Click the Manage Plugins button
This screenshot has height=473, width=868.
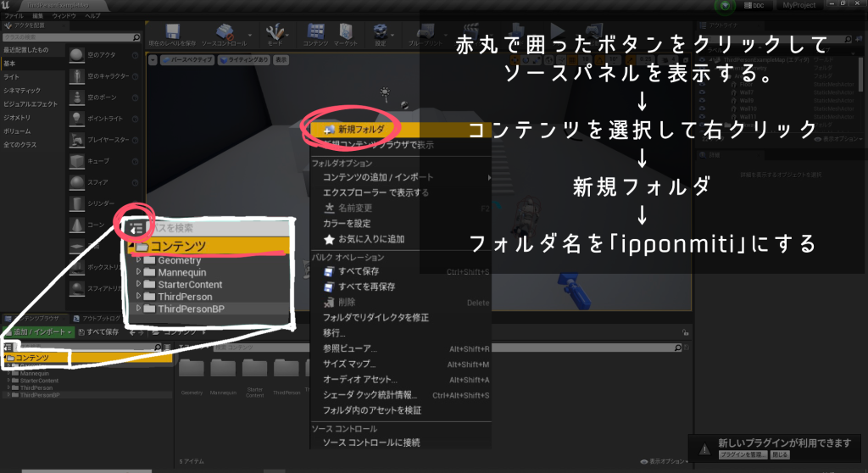(x=743, y=454)
